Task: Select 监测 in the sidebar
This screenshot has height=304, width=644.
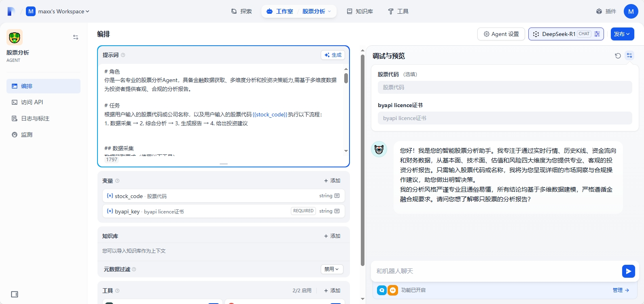Action: coord(43,135)
